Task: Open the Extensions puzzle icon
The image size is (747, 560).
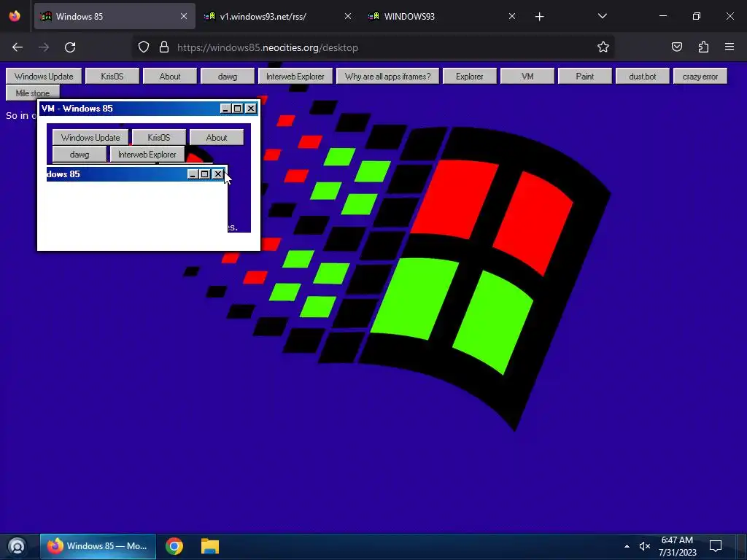Action: (703, 47)
